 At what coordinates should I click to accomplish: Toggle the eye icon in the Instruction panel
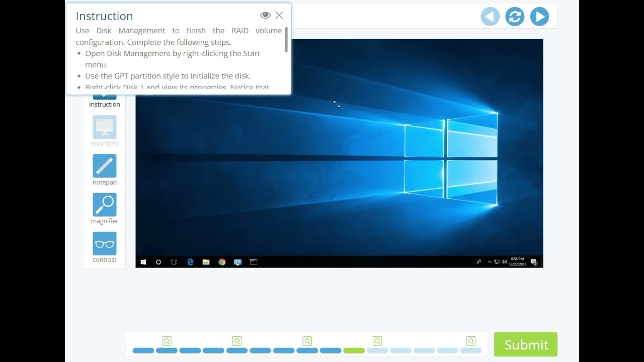[265, 16]
